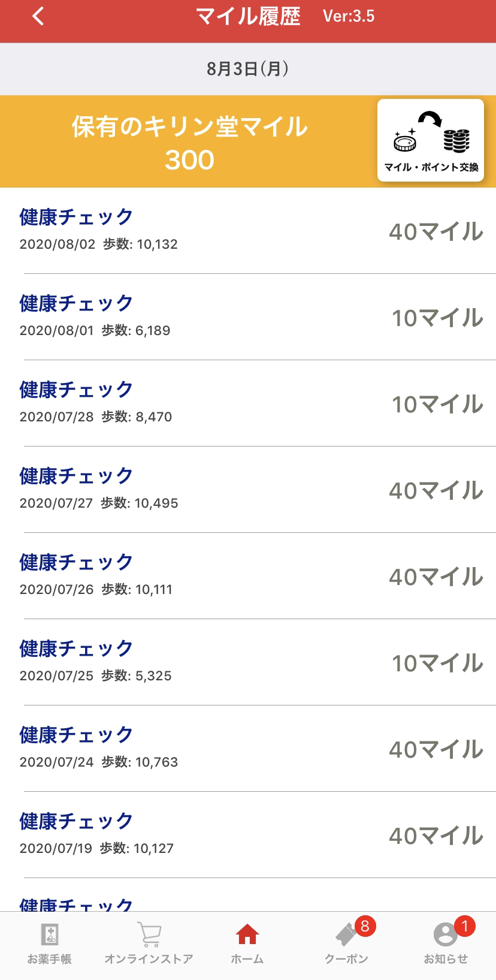Open the お薬手帳 medicine notebook icon
Screen dimensions: 496x980
[x=49, y=934]
